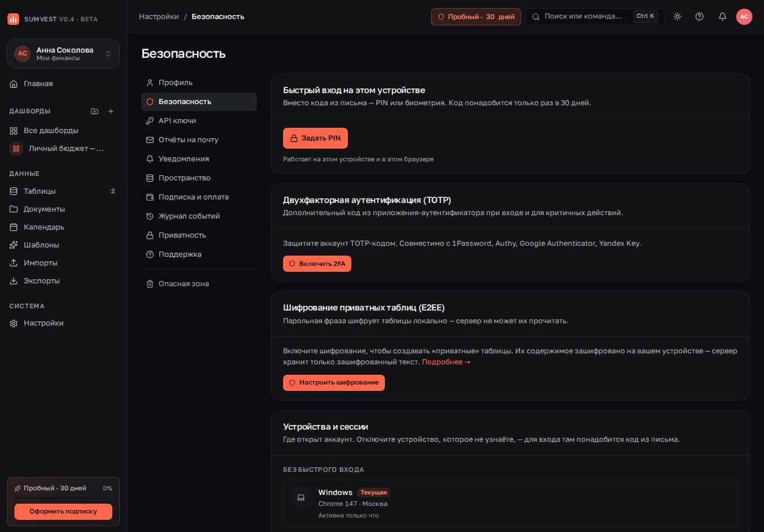Open Документы in the sidebar
764x532 pixels.
[63, 209]
